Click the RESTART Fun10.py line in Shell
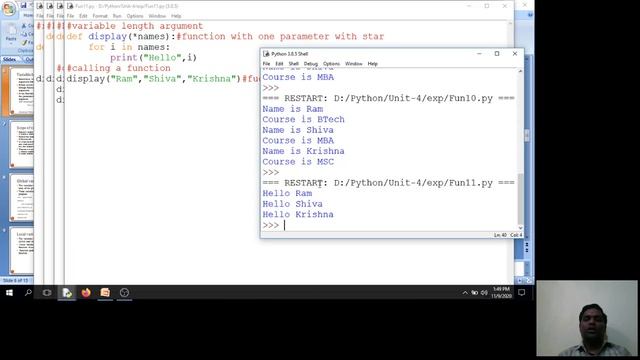 click(x=389, y=98)
